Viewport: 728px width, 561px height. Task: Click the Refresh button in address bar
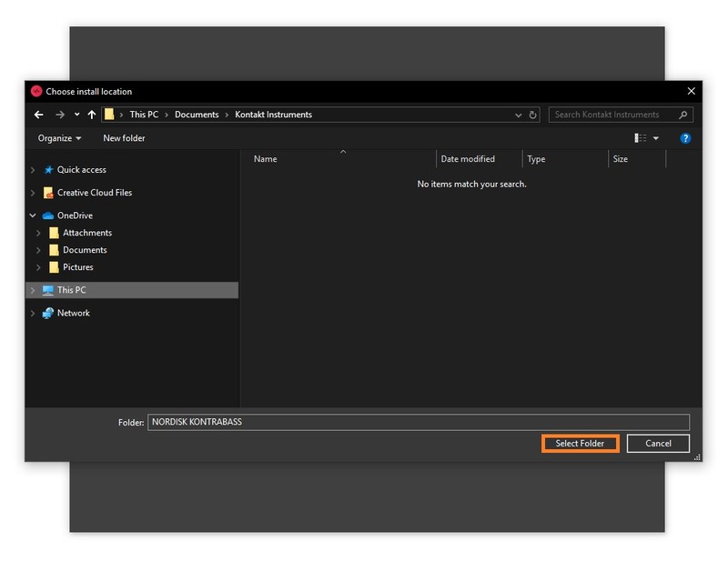click(533, 115)
